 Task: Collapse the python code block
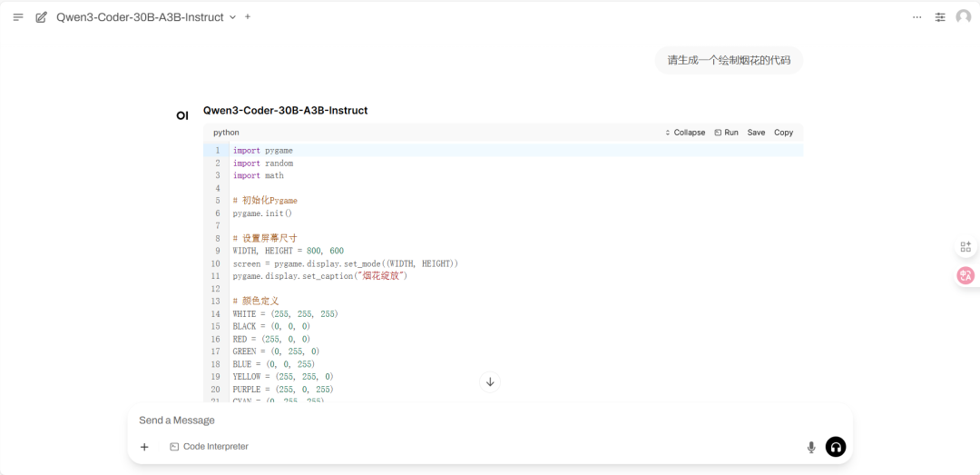pos(685,133)
